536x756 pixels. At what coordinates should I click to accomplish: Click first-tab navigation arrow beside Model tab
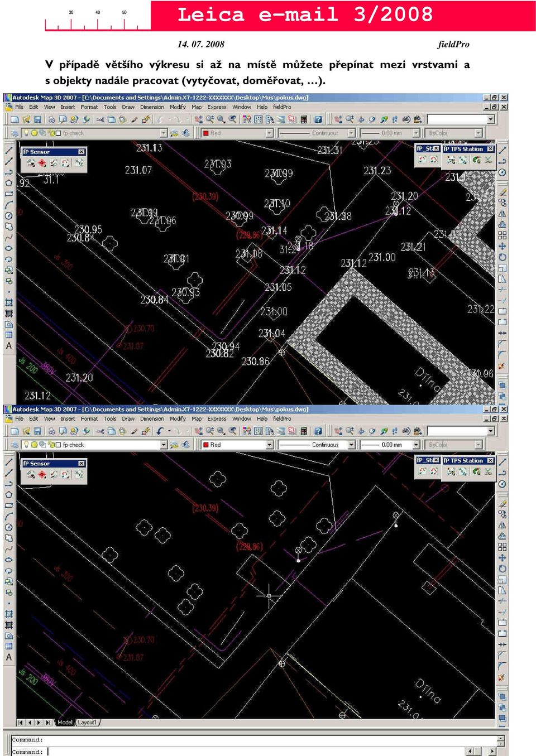point(21,723)
